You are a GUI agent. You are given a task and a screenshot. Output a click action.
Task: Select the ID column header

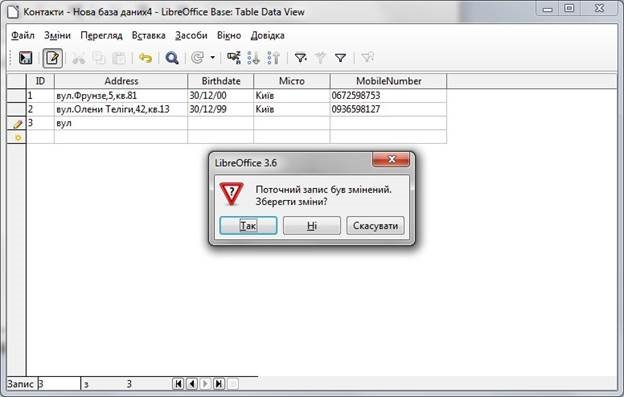pyautogui.click(x=40, y=81)
